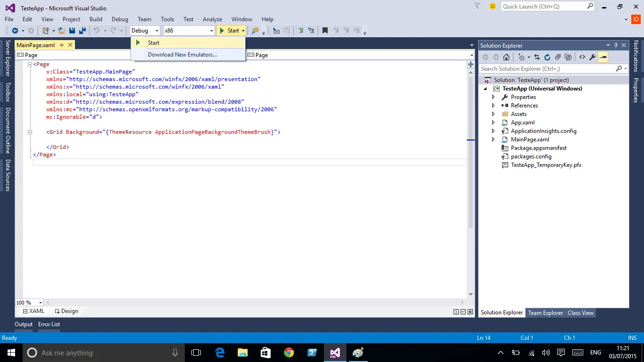Click the green Start debugging button
This screenshot has width=644, height=362.
click(x=229, y=31)
